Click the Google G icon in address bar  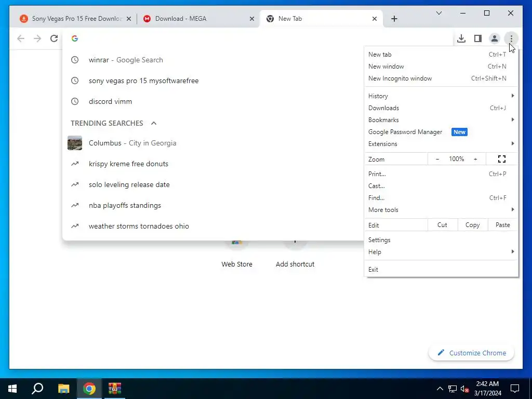tap(75, 38)
